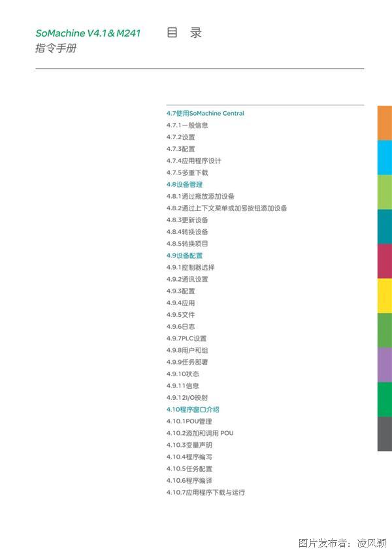Click the teal chapter tab
The height and width of the screenshot is (554, 392).
(385, 227)
